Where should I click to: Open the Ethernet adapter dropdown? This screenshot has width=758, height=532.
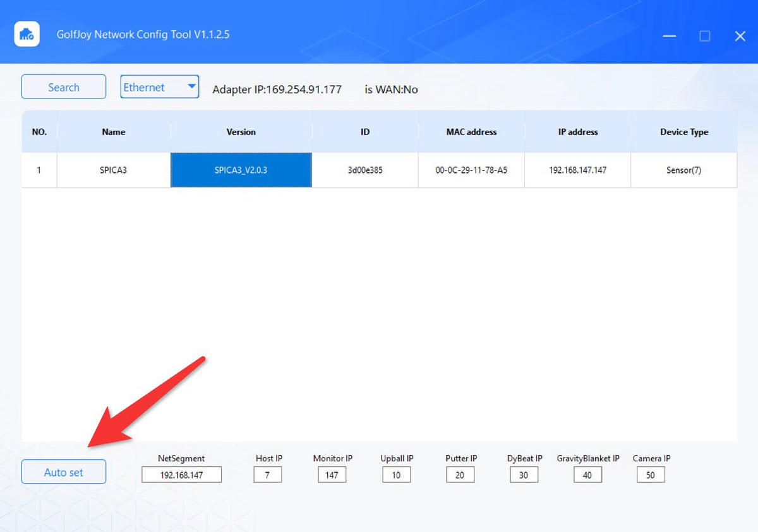click(160, 87)
